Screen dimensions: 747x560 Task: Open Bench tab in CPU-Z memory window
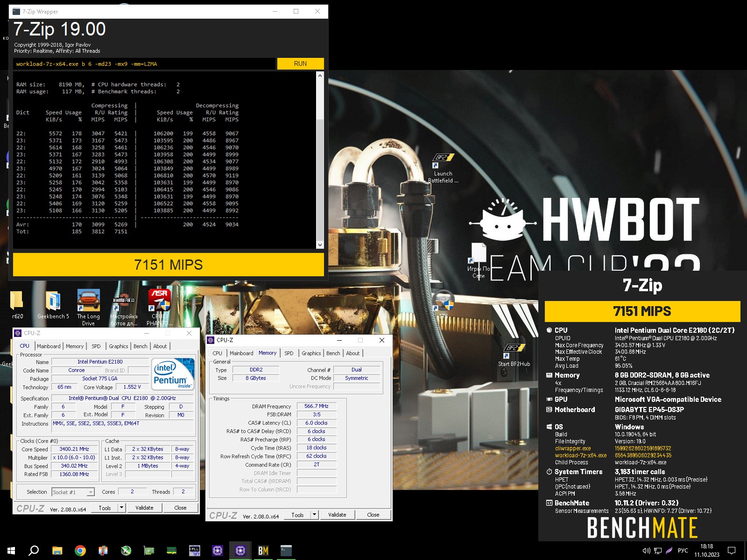[333, 353]
